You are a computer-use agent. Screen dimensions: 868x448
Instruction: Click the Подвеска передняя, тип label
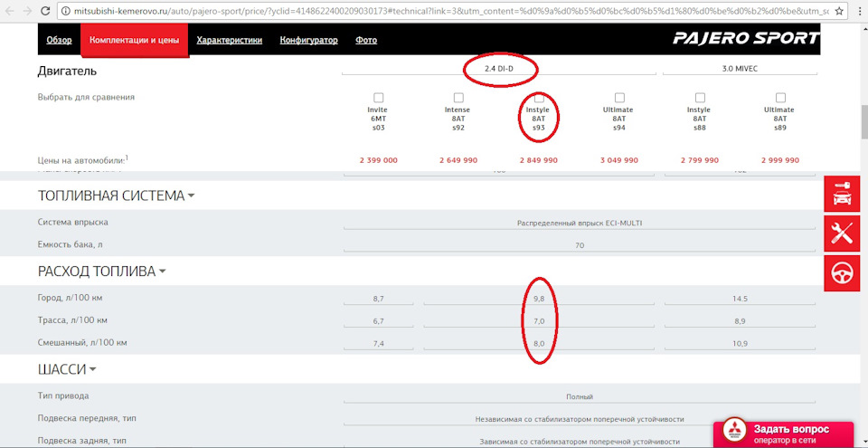[87, 419]
